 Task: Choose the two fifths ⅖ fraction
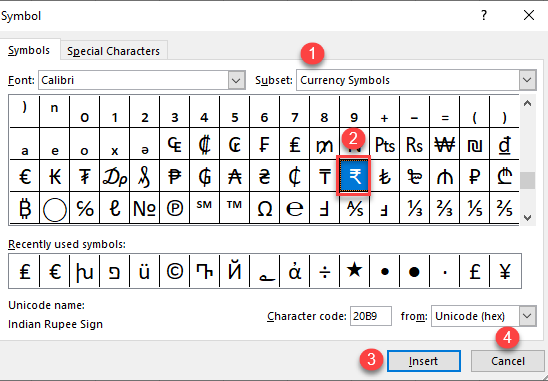505,208
